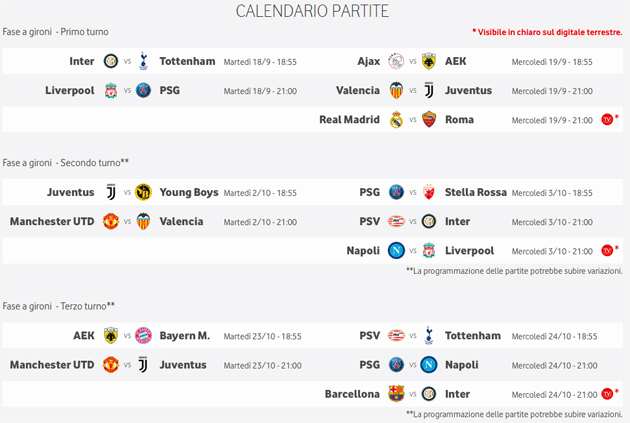Select the Napoli crest beside Liverpool

pyautogui.click(x=396, y=250)
